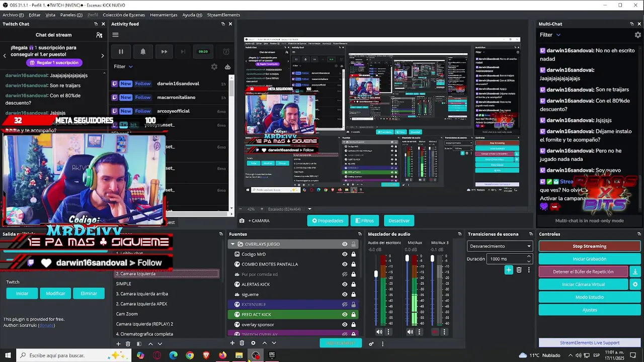Show the Fui por comida xd source

point(345,274)
